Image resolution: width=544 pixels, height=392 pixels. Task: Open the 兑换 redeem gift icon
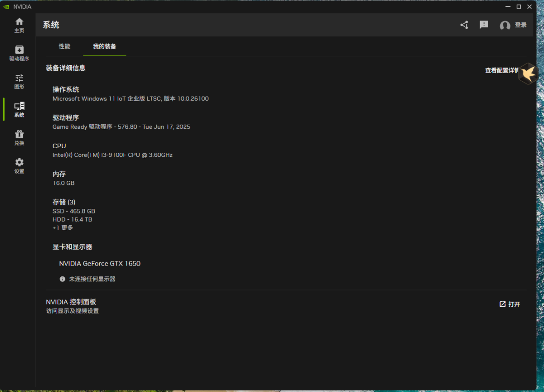click(19, 134)
